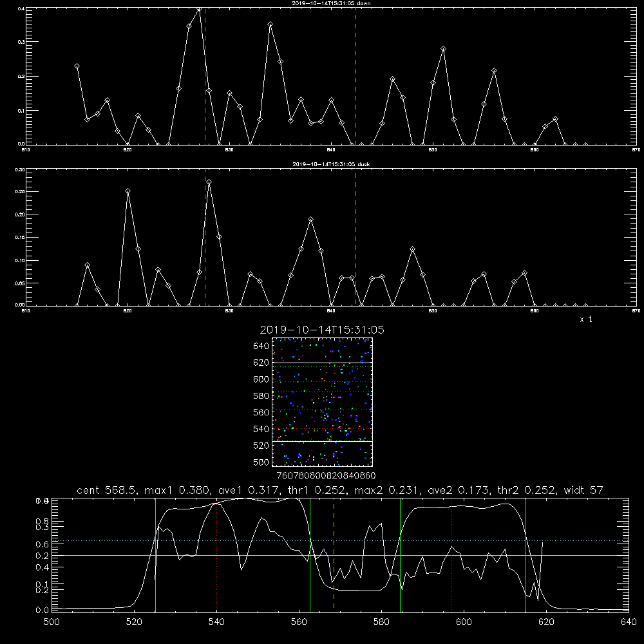This screenshot has width=644, height=644.
Task: Click the right green dashed line in dawn plot
Action: [x=355, y=76]
